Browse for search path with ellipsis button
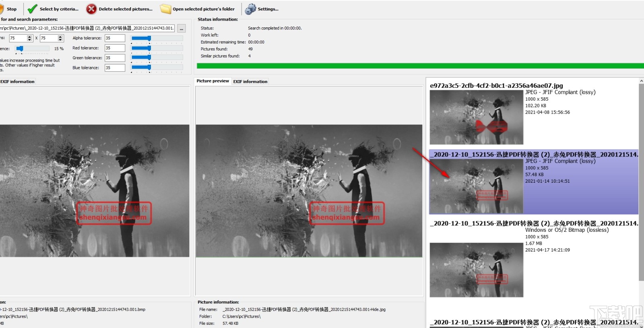The height and width of the screenshot is (328, 644). pos(182,29)
